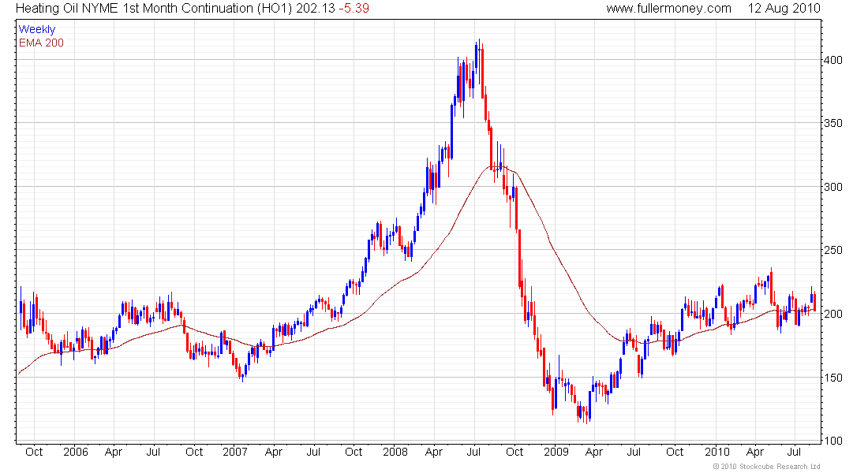Click the date '12 Aug 2010'
This screenshot has width=868, height=473.
pyautogui.click(x=784, y=9)
